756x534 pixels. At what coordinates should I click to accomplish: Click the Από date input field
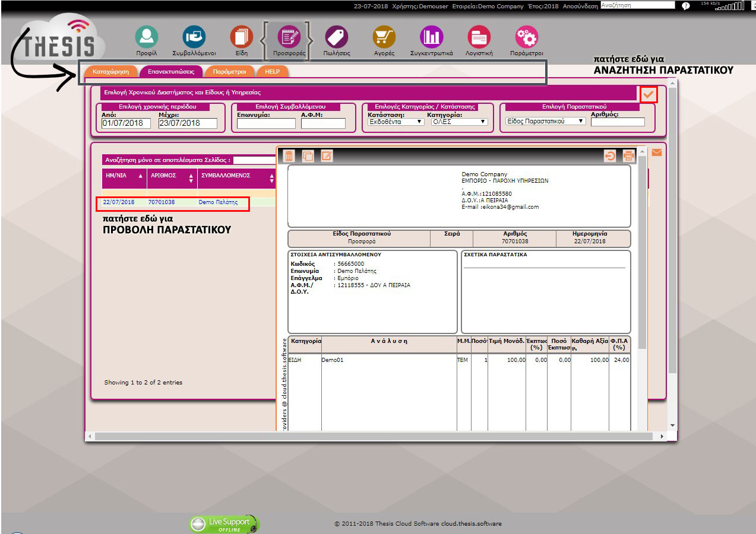[126, 123]
